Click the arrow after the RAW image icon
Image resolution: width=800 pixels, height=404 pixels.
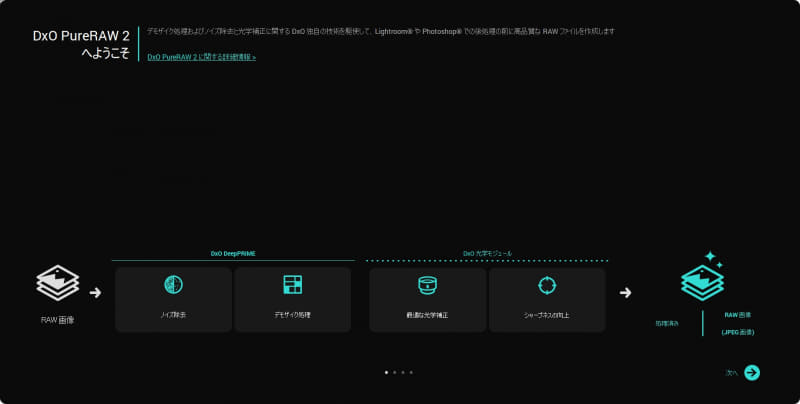[95, 293]
